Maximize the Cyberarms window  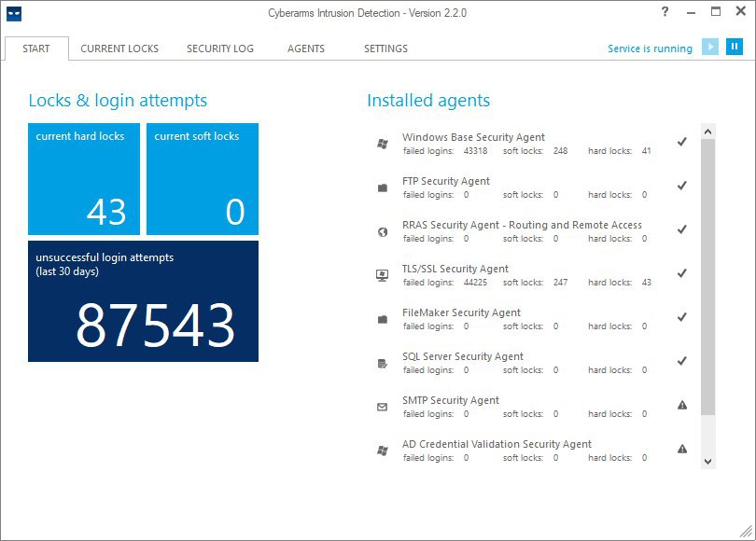click(716, 11)
